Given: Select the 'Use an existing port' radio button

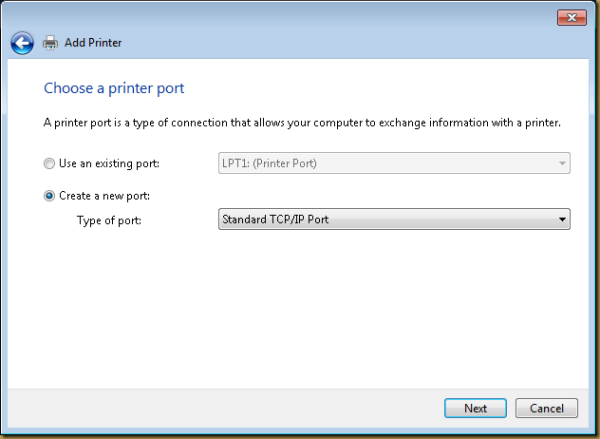Looking at the screenshot, I should click(x=49, y=163).
